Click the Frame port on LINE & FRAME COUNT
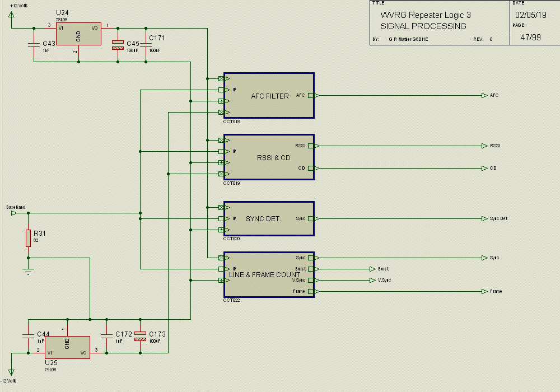 (x=313, y=291)
